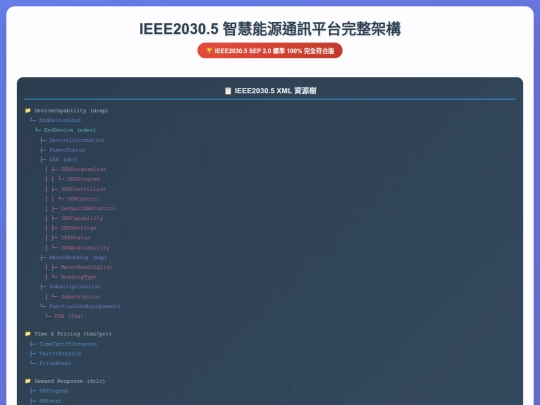Screen dimensions: 540x405
Task: Select the ReadingType node
Action: 79,277
